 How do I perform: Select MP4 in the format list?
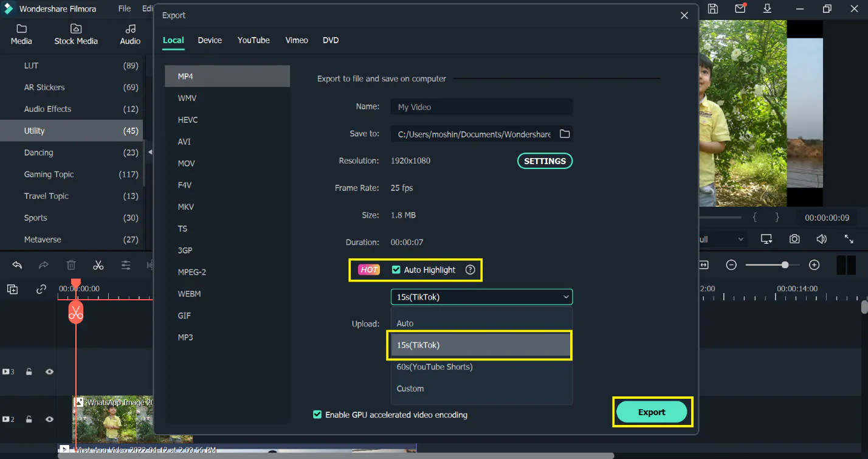227,76
